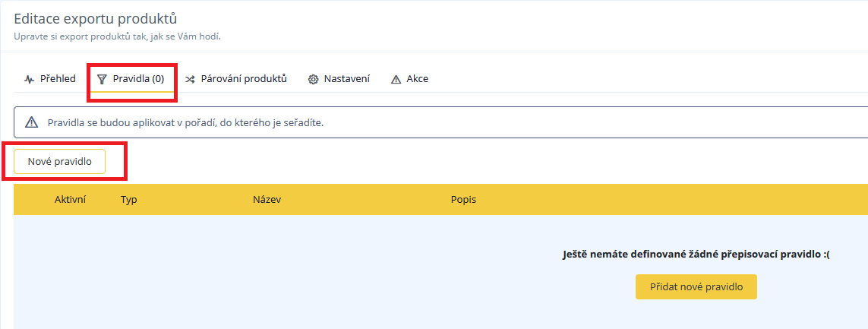Image resolution: width=868 pixels, height=329 pixels.
Task: Click the Editace exportu produktů heading
Action: [95, 18]
